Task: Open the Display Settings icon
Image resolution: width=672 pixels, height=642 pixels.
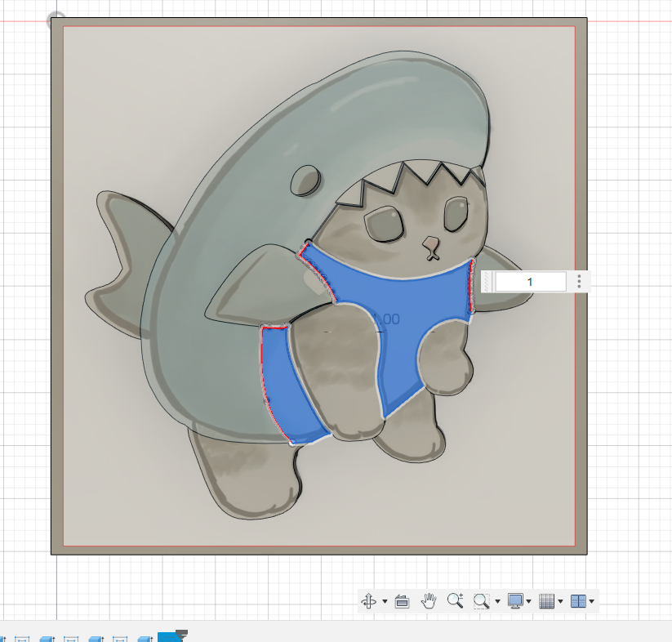Action: 514,600
